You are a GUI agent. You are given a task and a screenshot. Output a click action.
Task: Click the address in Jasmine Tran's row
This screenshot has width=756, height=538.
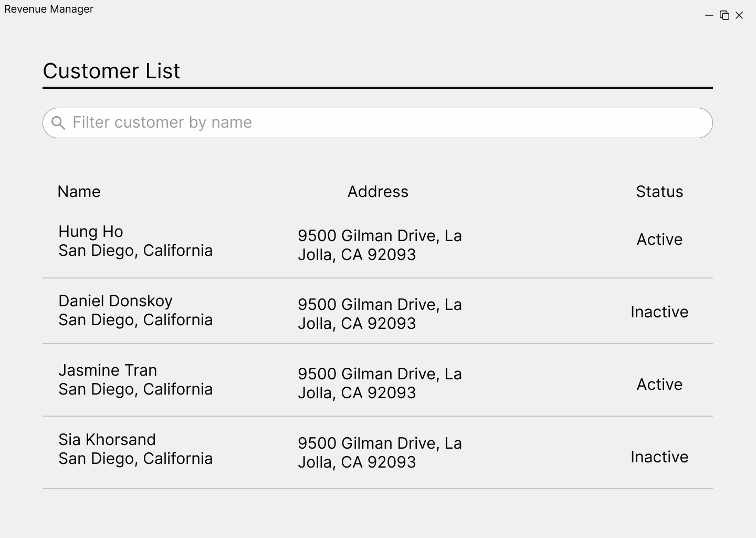pos(380,384)
